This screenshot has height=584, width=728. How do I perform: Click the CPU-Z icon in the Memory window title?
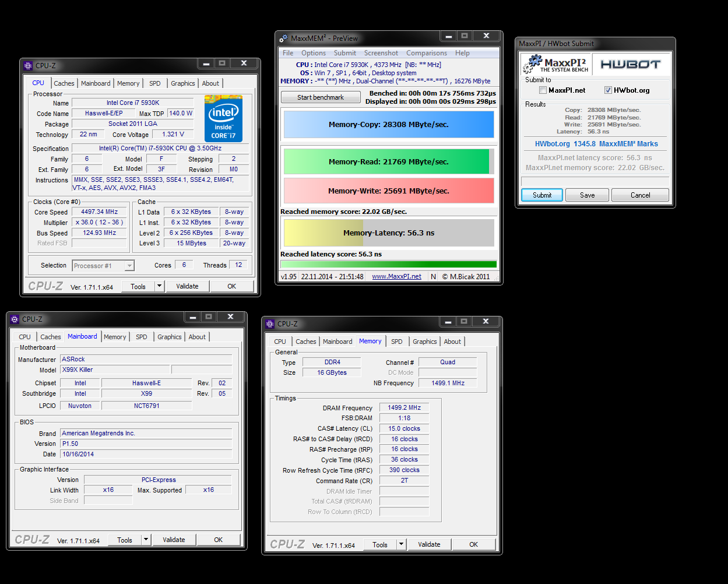(270, 323)
